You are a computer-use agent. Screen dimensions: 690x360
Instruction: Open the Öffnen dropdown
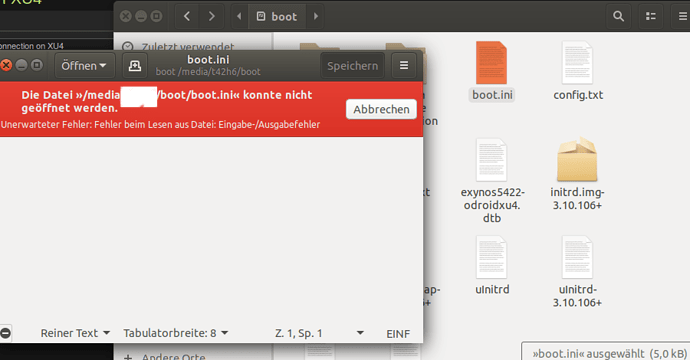[84, 66]
